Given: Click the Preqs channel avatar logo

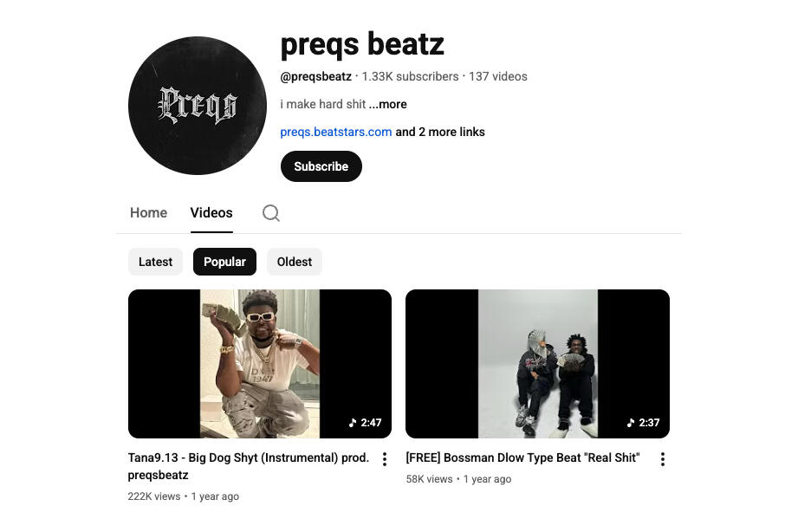Looking at the screenshot, I should (x=198, y=106).
